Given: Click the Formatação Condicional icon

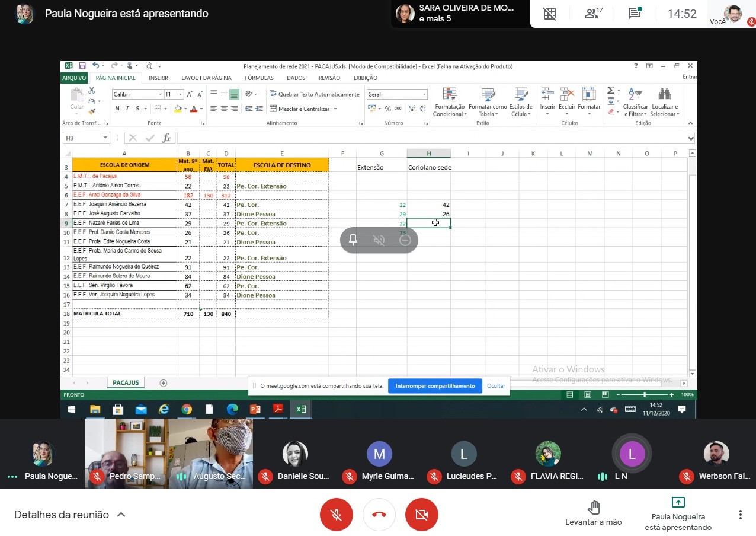Looking at the screenshot, I should (450, 95).
